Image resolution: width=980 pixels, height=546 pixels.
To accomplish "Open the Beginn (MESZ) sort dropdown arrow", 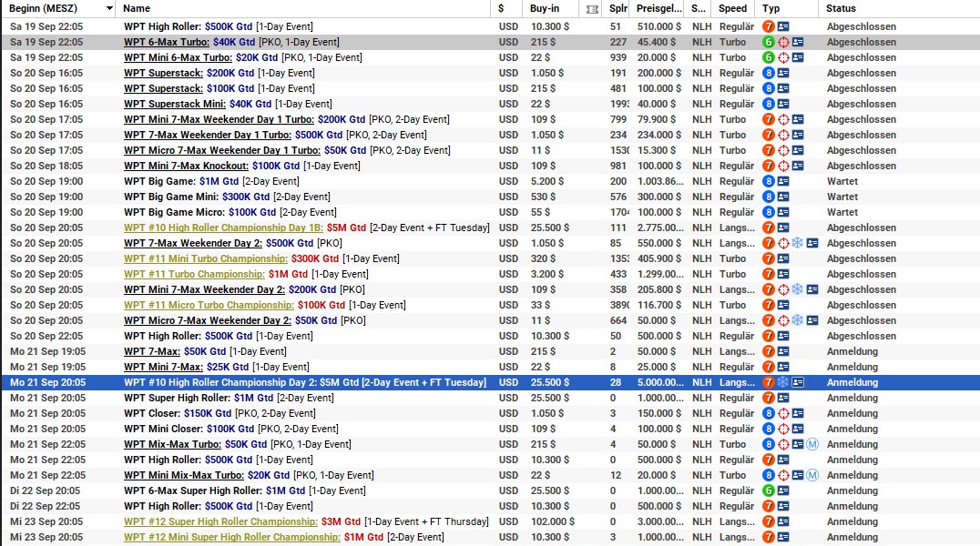I will [x=109, y=9].
